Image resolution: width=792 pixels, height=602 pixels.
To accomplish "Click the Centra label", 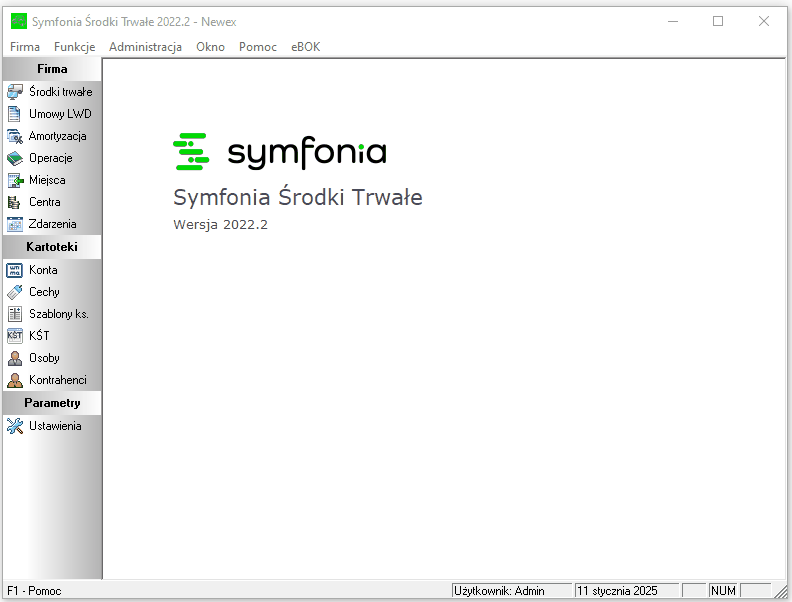I will coord(44,202).
